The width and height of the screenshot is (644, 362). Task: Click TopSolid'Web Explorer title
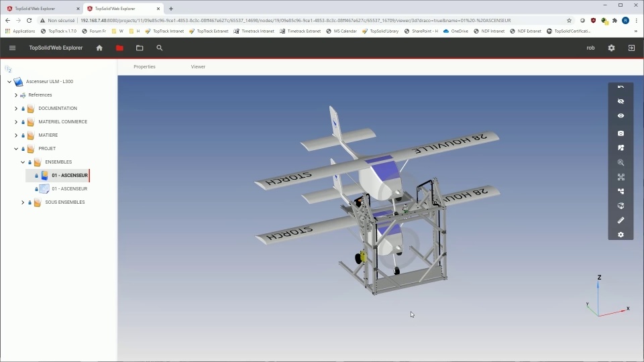point(56,48)
